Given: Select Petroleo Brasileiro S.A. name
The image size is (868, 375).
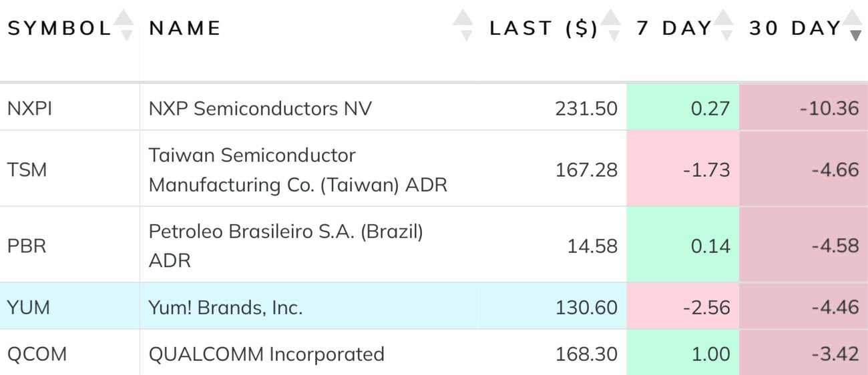Looking at the screenshot, I should pos(286,246).
